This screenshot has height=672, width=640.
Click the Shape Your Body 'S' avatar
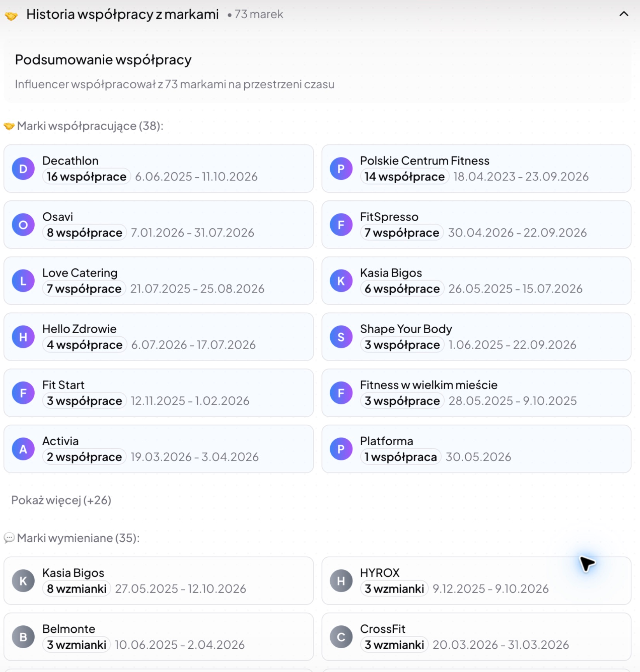click(x=341, y=336)
